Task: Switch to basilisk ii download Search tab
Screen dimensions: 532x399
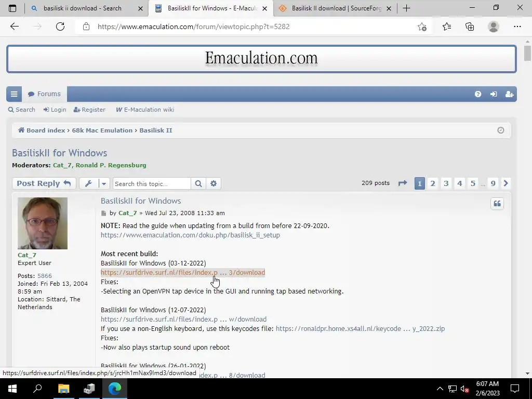Action: pyautogui.click(x=82, y=8)
